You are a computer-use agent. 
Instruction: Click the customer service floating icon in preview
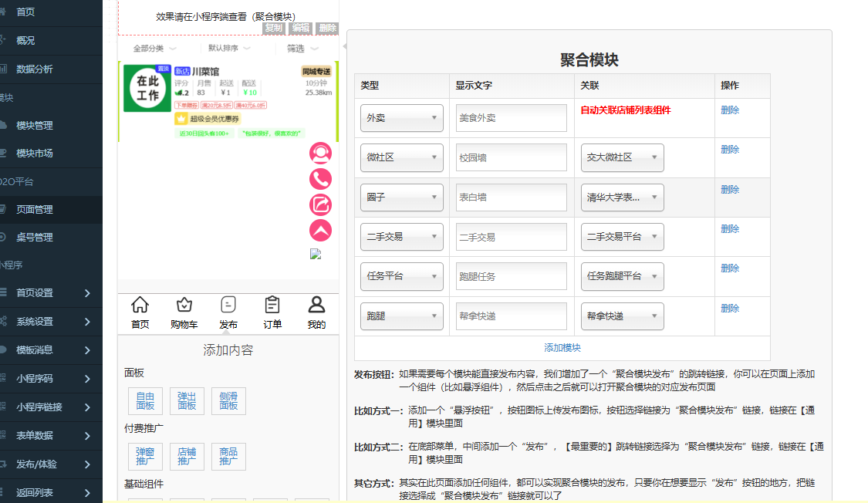coord(320,153)
